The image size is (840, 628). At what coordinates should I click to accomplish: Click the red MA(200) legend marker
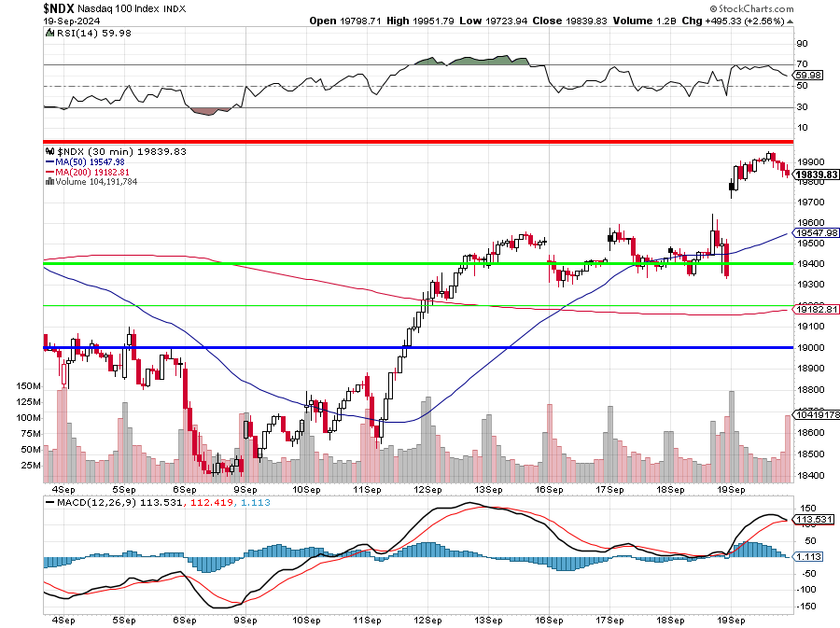click(x=50, y=172)
